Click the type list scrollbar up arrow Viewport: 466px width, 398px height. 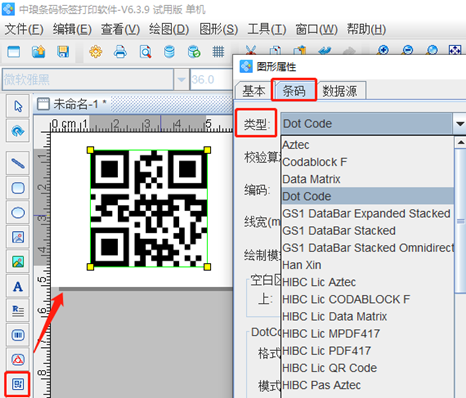tap(461, 143)
